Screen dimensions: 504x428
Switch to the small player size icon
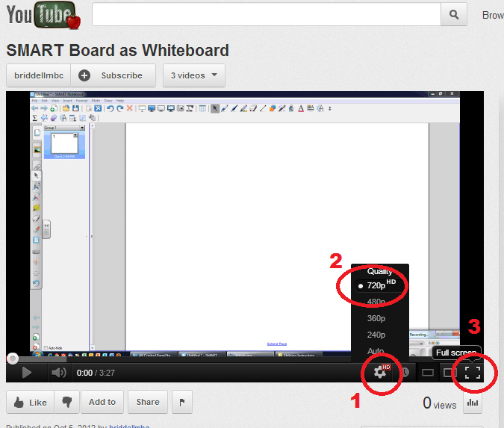pos(428,373)
